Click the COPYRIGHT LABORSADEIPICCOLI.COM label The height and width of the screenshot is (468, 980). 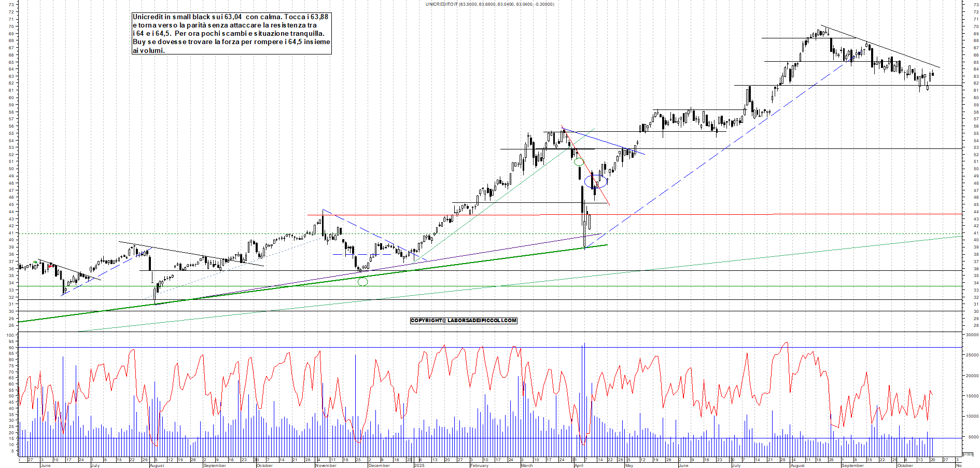pyautogui.click(x=464, y=321)
